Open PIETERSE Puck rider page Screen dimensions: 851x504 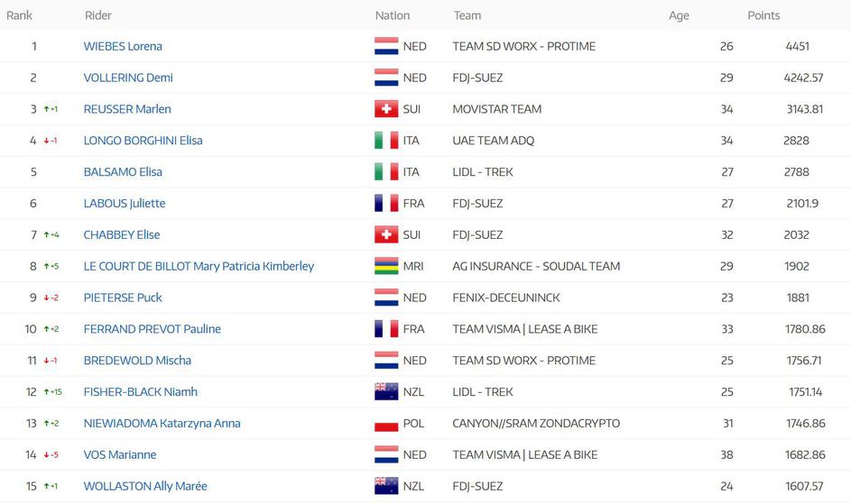(x=123, y=298)
